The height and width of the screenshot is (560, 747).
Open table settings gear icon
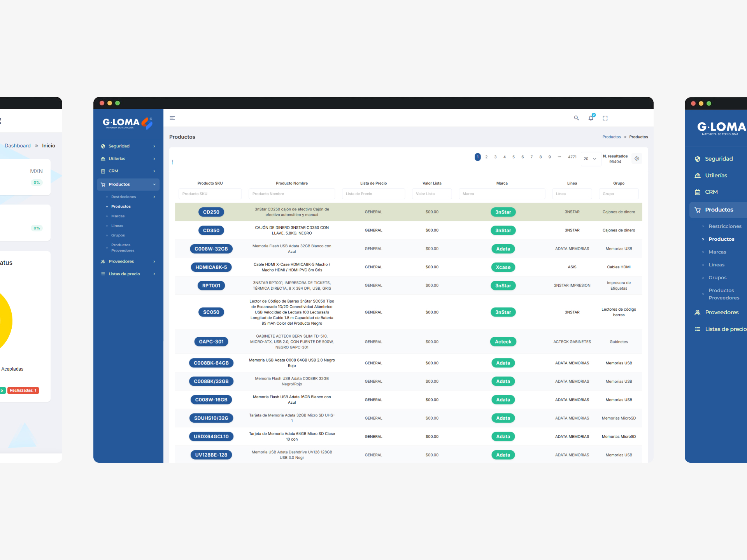(x=637, y=159)
